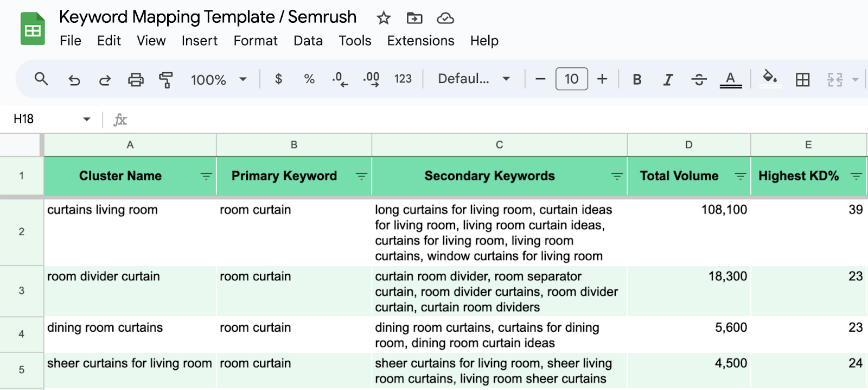Open the fill color paint bucket
Image resolution: width=868 pixels, height=390 pixels.
[x=770, y=79]
